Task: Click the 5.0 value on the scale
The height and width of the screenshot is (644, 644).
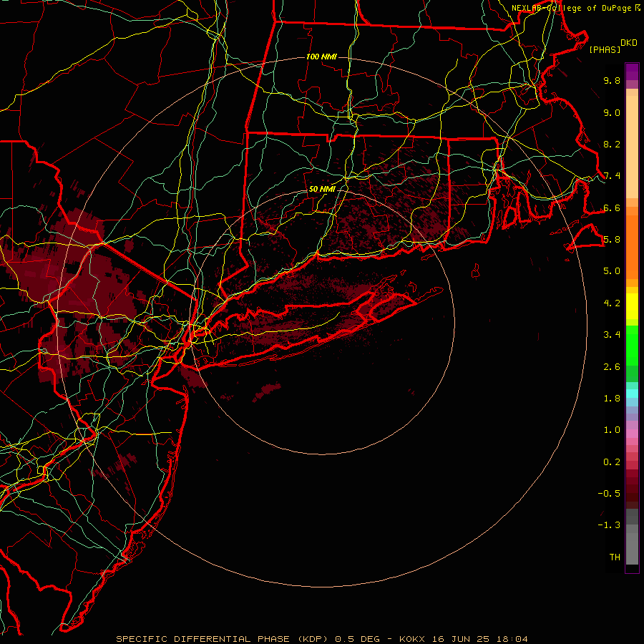Action: (612, 271)
